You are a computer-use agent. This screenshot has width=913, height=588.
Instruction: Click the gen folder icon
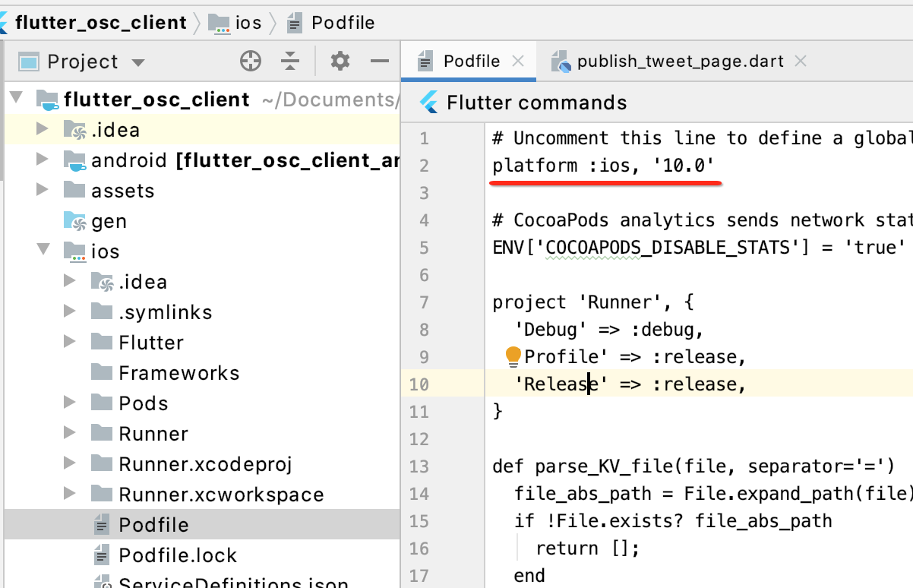tap(74, 220)
